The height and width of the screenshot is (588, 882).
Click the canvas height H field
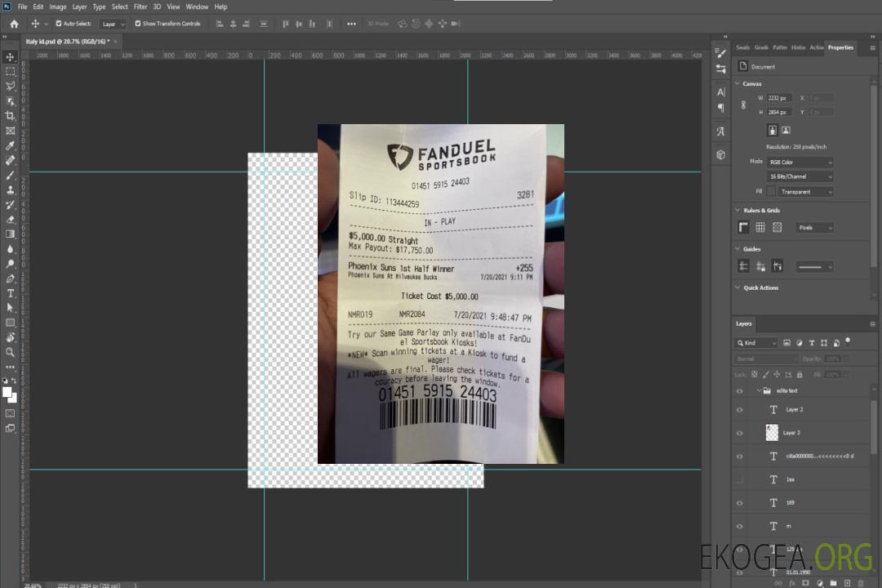(x=780, y=113)
